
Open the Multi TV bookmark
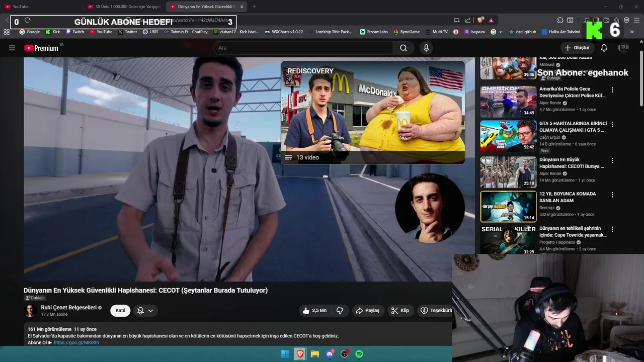(x=436, y=32)
